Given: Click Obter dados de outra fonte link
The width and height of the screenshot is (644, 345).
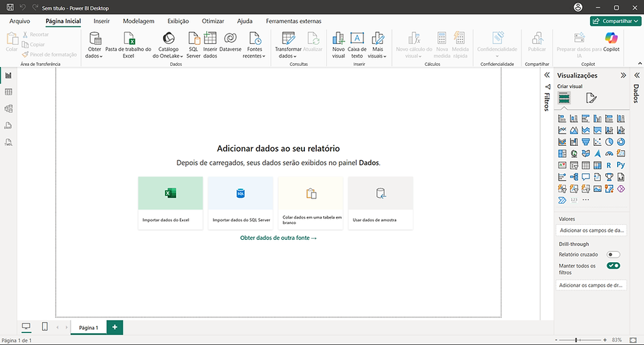Looking at the screenshot, I should [279, 238].
